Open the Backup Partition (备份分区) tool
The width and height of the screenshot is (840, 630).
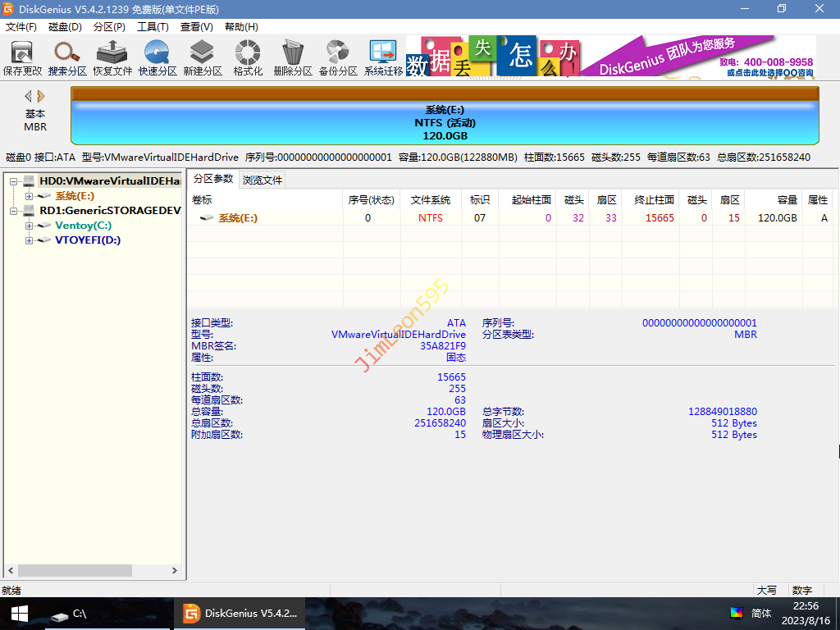coord(338,57)
